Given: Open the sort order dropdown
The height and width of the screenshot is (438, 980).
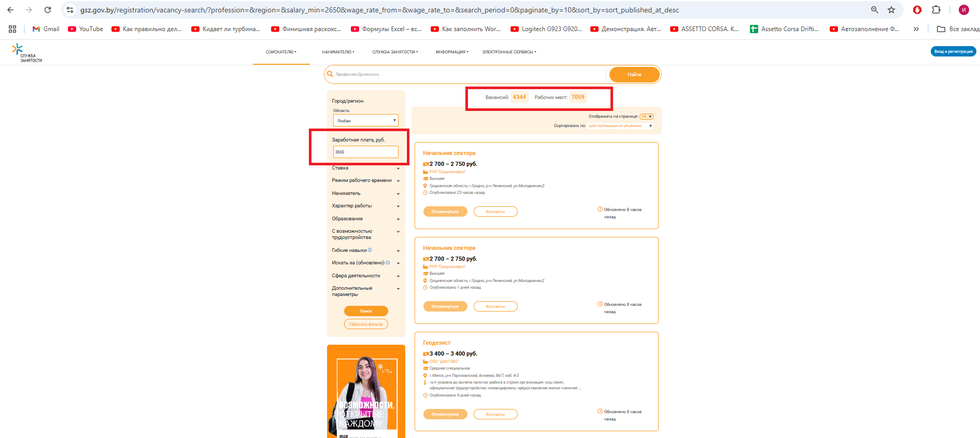Looking at the screenshot, I should (x=620, y=126).
